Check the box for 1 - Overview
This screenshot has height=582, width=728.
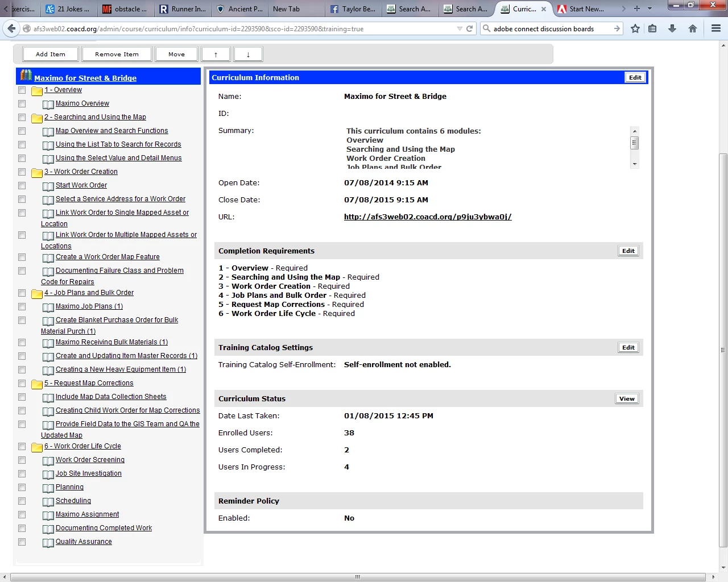click(x=22, y=90)
